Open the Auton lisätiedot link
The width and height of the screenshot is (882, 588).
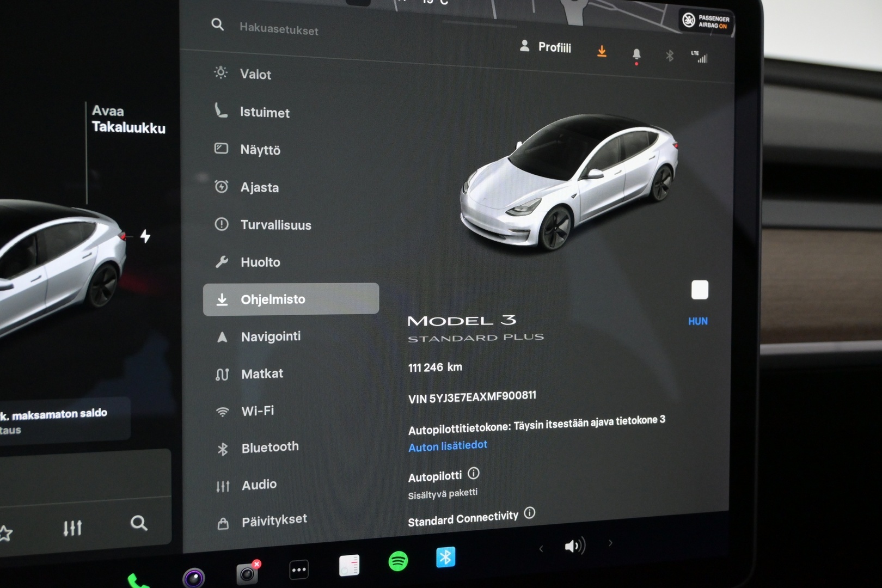click(x=448, y=445)
